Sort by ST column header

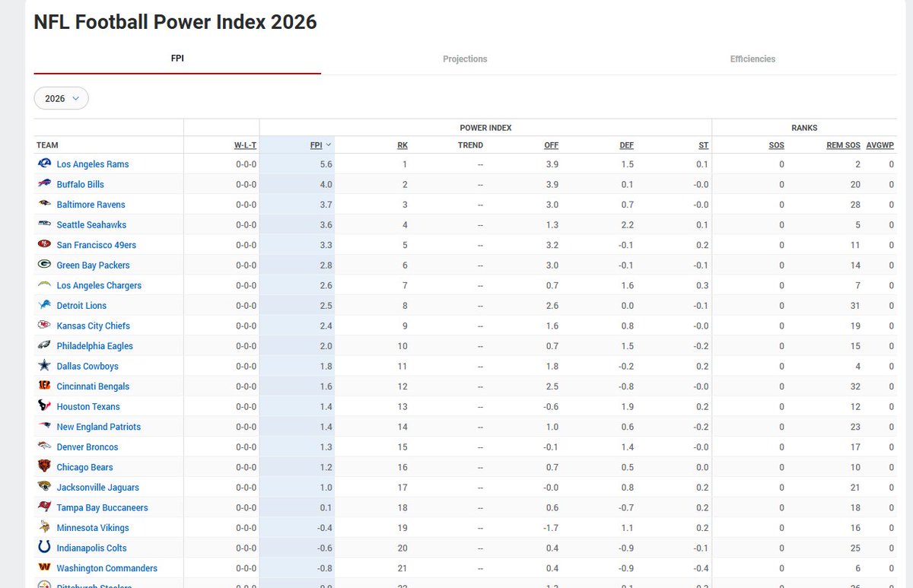click(704, 145)
